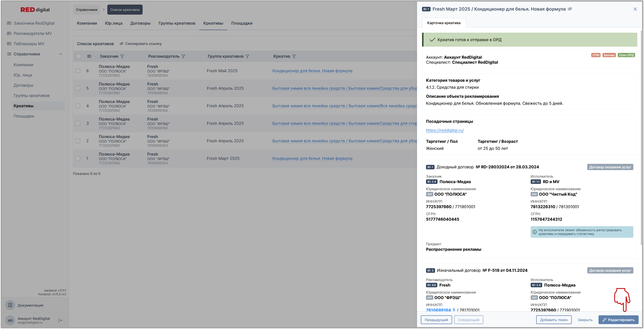Click the logout icon next to account
Viewport: 644px width, 329px height.
click(x=60, y=320)
